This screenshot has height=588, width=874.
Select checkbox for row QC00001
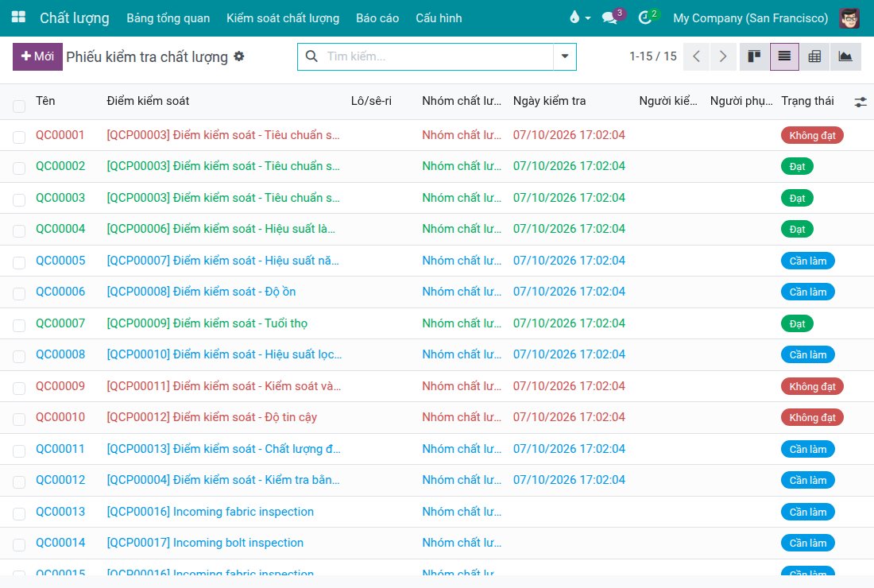pos(19,137)
